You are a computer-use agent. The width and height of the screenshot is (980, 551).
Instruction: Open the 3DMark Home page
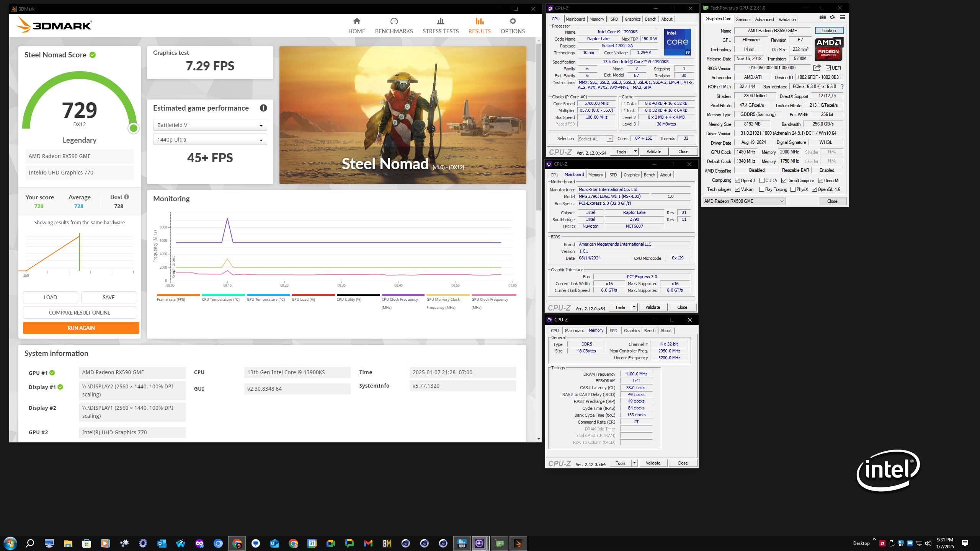pyautogui.click(x=356, y=26)
